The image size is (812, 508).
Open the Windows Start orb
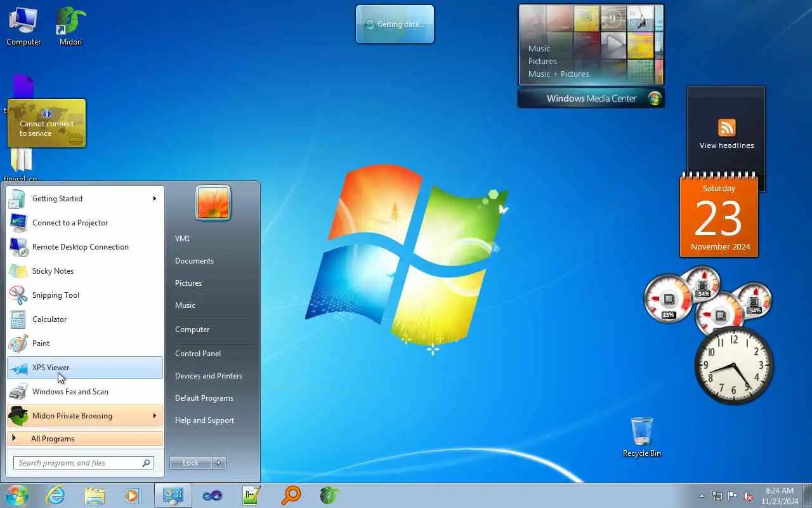click(16, 495)
